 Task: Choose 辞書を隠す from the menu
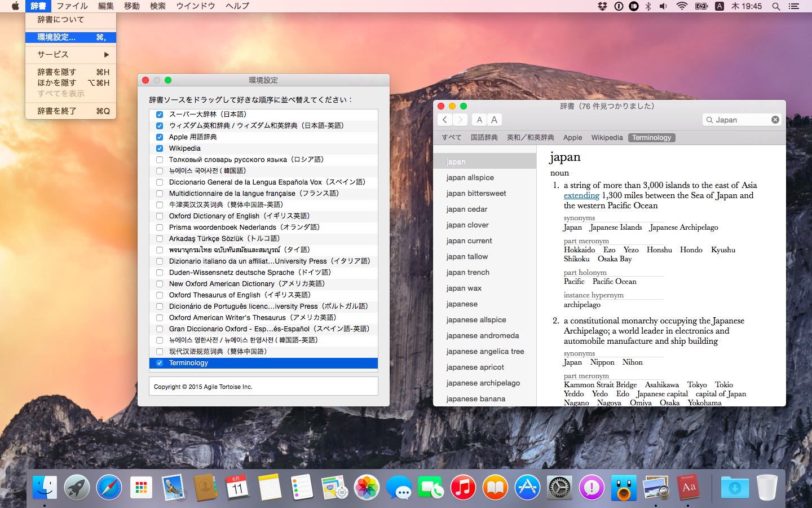pos(70,72)
